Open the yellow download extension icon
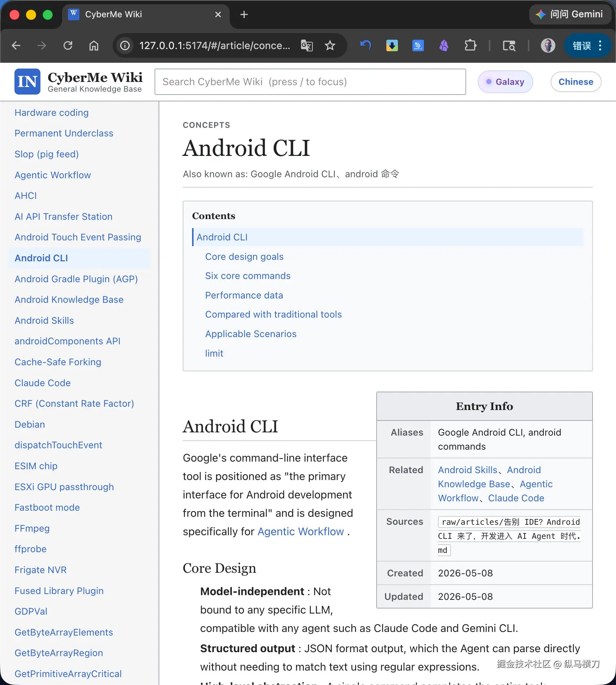The image size is (616, 685). tap(392, 45)
